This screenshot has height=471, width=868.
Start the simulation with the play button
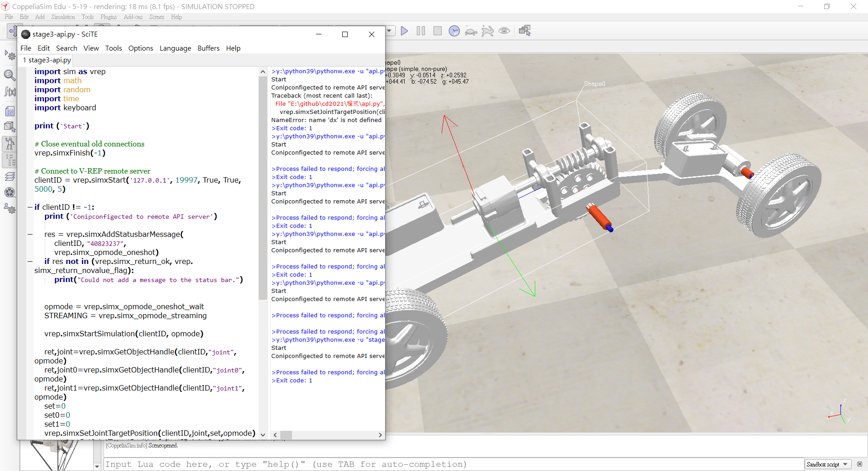(x=404, y=31)
